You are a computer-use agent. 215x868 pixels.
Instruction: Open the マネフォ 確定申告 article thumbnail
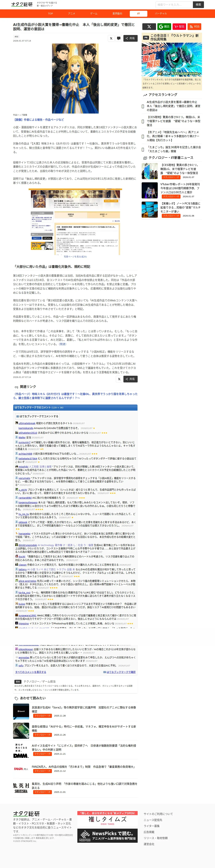click(x=21, y=730)
